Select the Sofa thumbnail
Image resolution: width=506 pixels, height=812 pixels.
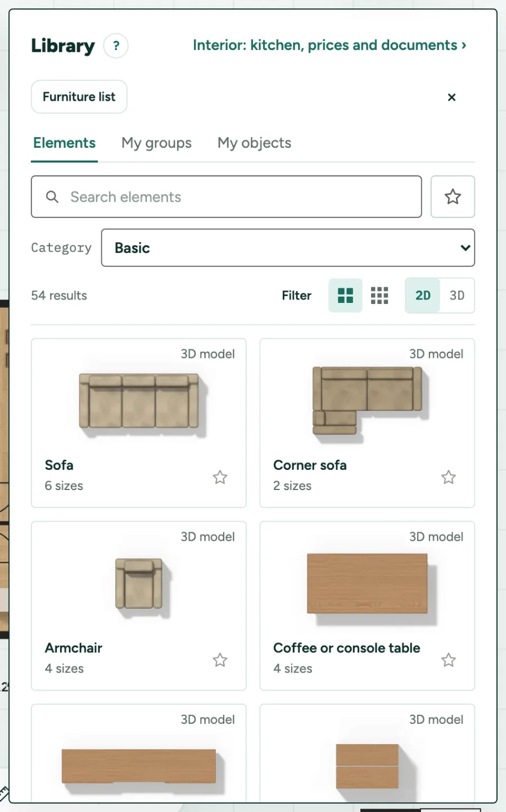point(143,405)
